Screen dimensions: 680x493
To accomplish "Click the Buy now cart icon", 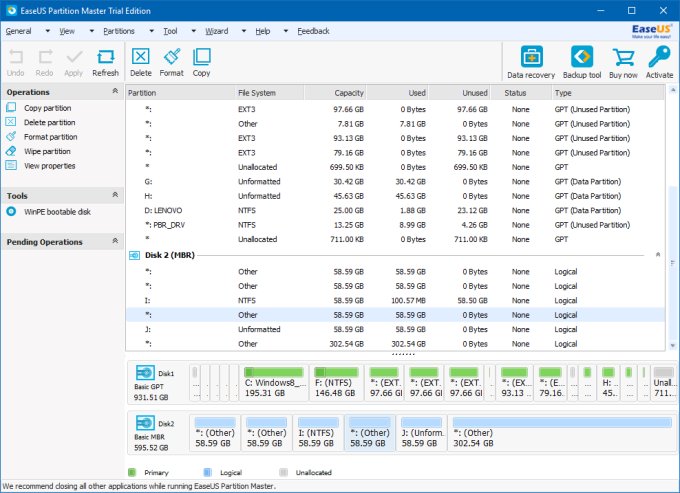I will coord(623,61).
